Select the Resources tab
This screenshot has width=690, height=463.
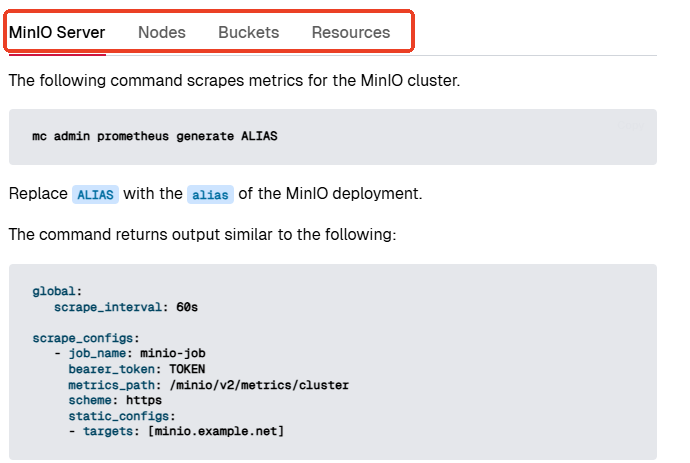(x=350, y=32)
